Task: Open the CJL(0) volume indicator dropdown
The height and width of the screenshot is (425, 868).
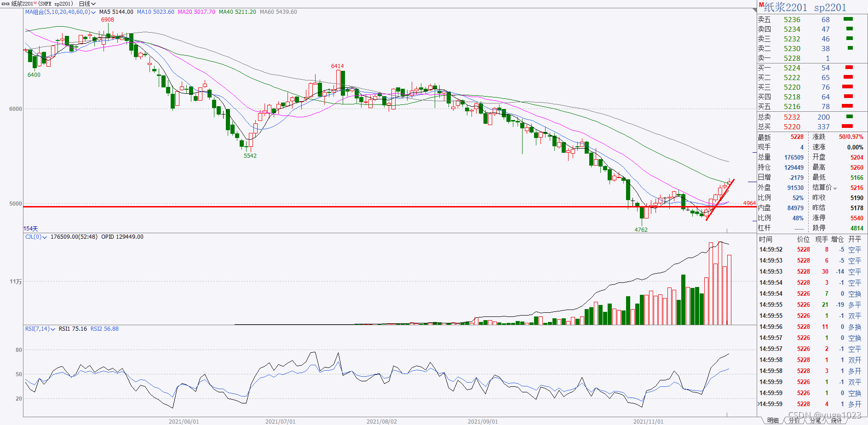Action: click(36, 237)
